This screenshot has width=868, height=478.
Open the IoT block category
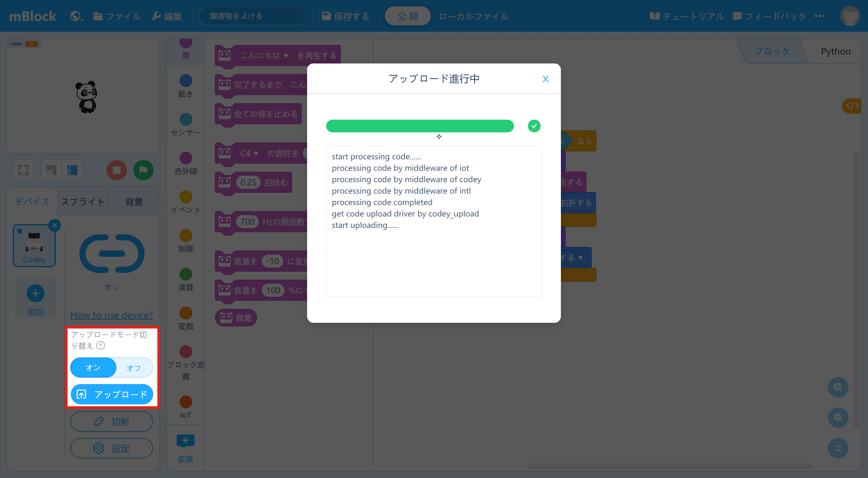click(185, 404)
